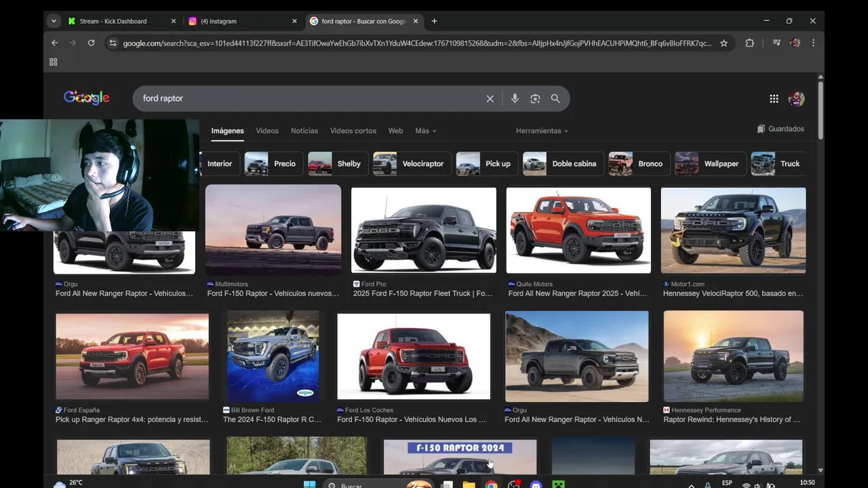Open F-150 RAPTOR 2024 banner image
The width and height of the screenshot is (868, 488).
[460, 457]
